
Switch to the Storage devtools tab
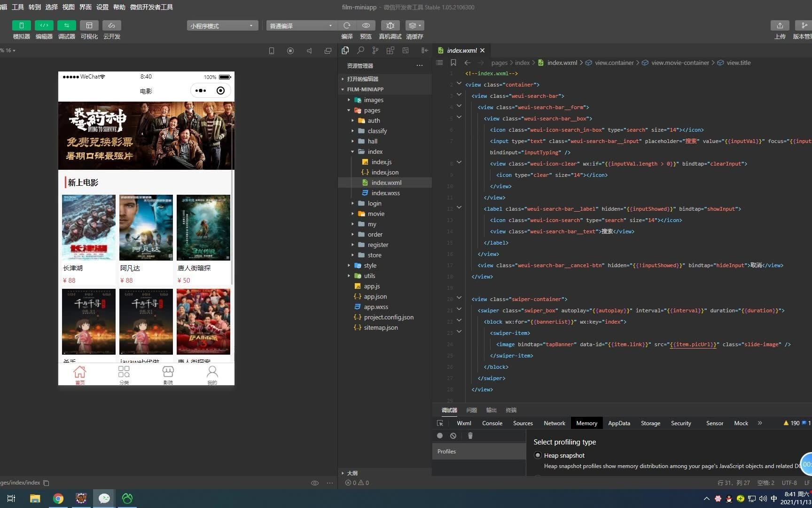point(650,423)
